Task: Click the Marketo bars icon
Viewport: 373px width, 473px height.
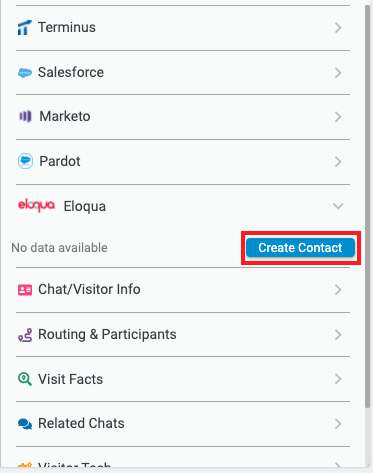Action: click(x=25, y=116)
